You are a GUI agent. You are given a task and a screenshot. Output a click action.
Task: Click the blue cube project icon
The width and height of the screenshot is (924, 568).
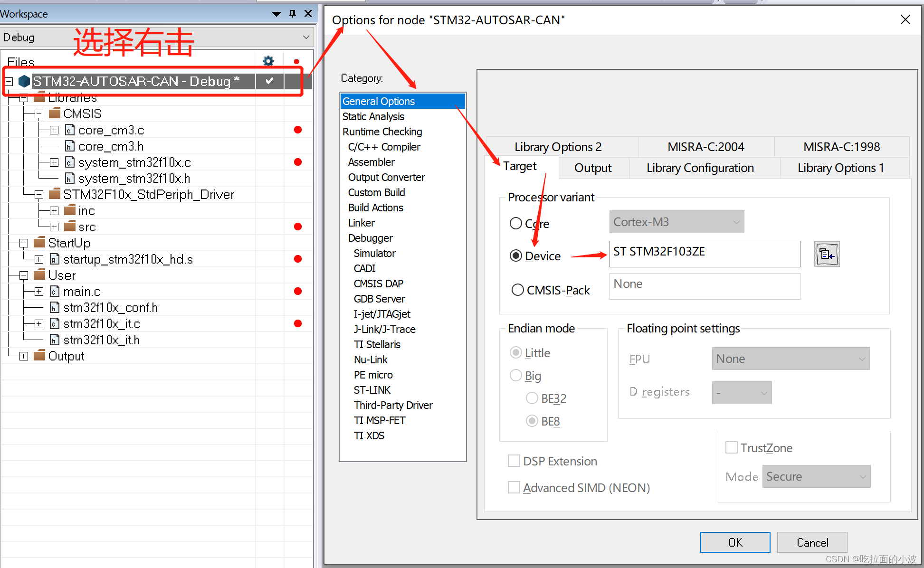[24, 81]
